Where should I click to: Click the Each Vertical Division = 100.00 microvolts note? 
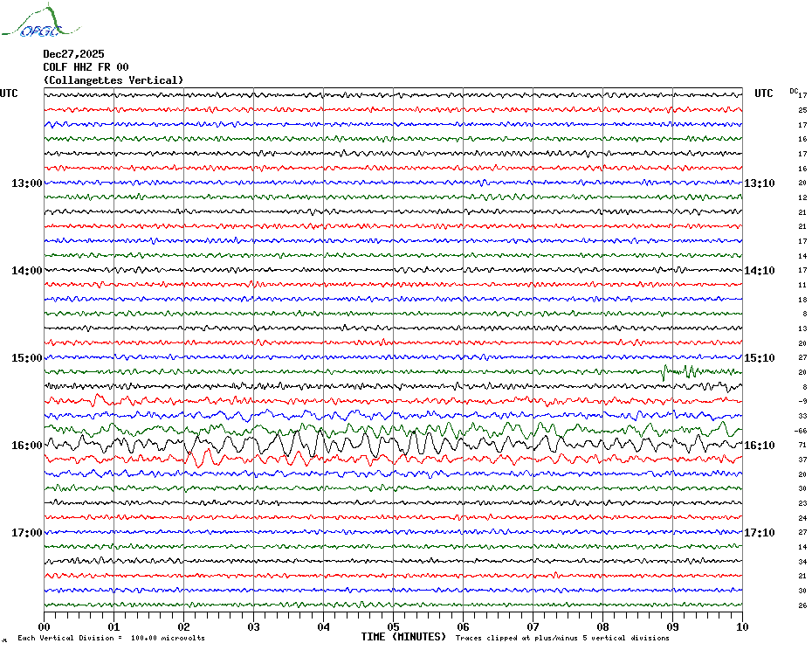pyautogui.click(x=112, y=638)
